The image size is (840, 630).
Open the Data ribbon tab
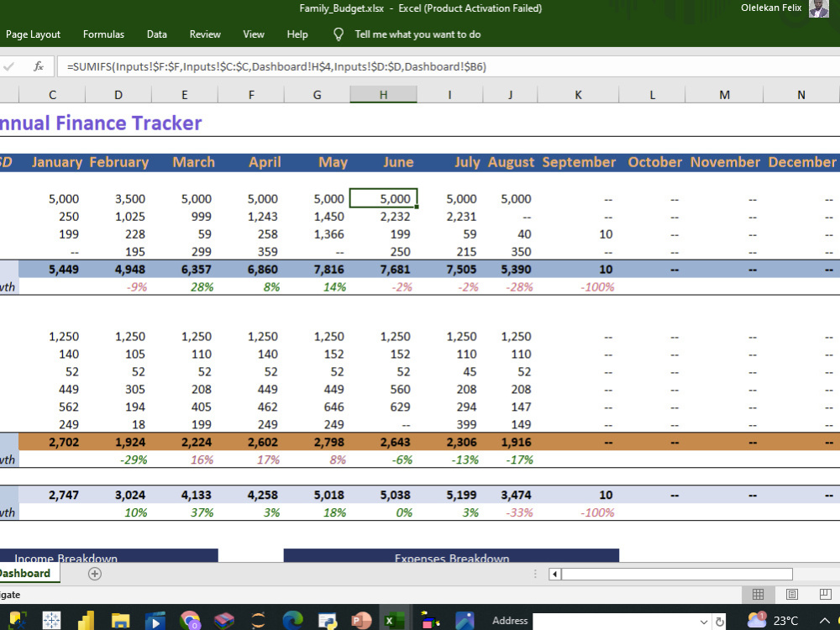click(x=157, y=34)
